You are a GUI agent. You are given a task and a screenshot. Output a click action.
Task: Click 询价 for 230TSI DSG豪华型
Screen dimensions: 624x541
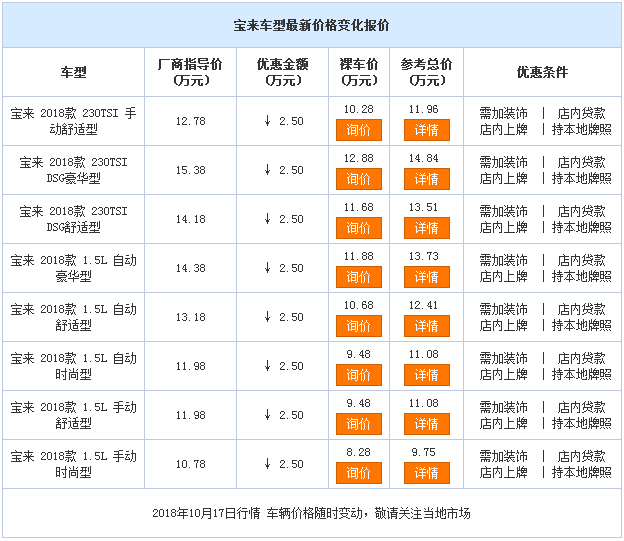(x=359, y=179)
